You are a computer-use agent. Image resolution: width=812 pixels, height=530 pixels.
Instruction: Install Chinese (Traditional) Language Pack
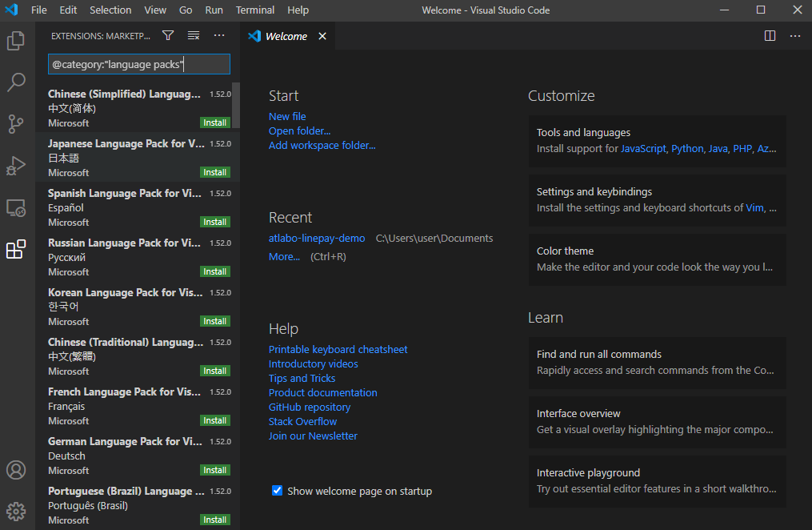(x=215, y=371)
